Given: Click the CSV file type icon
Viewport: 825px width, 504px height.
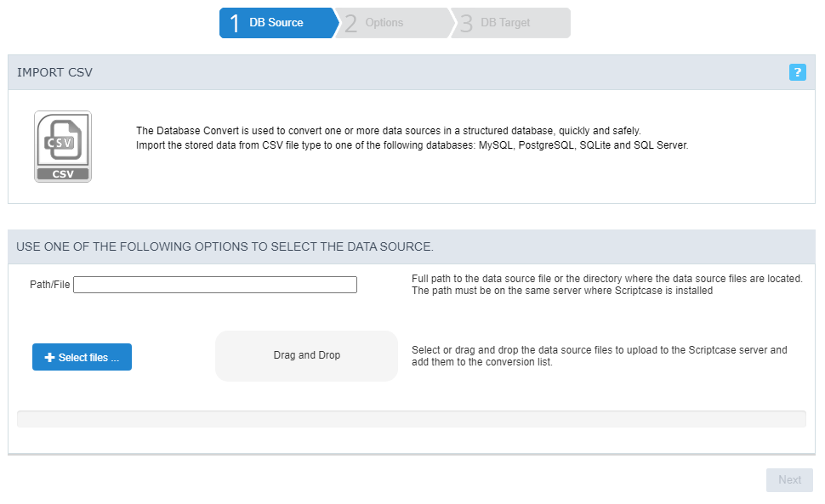Looking at the screenshot, I should tap(63, 147).
